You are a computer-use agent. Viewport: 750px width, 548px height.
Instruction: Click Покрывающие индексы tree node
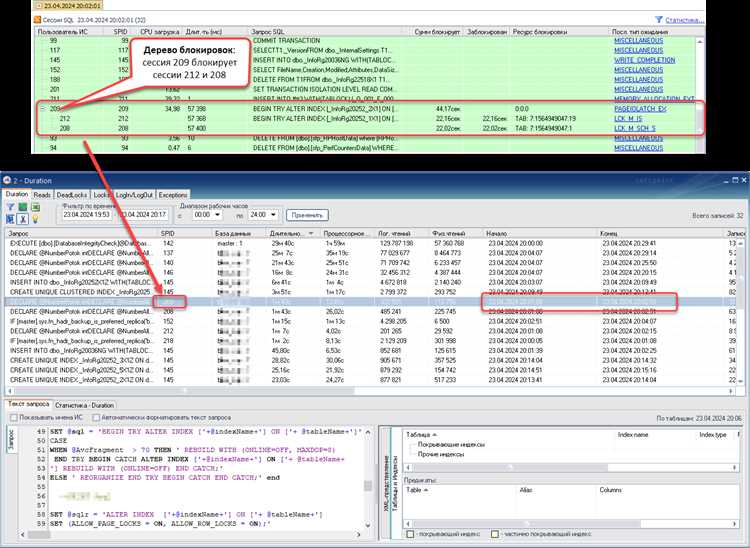tap(451, 444)
